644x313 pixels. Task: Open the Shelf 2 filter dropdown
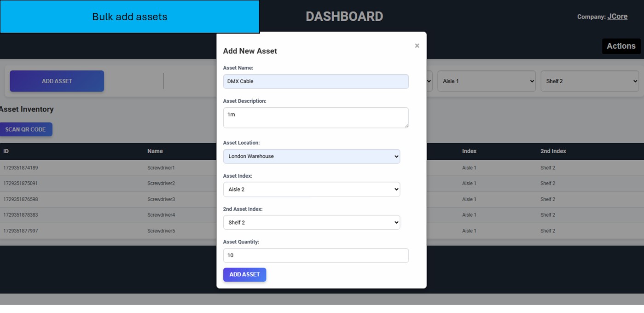590,81
